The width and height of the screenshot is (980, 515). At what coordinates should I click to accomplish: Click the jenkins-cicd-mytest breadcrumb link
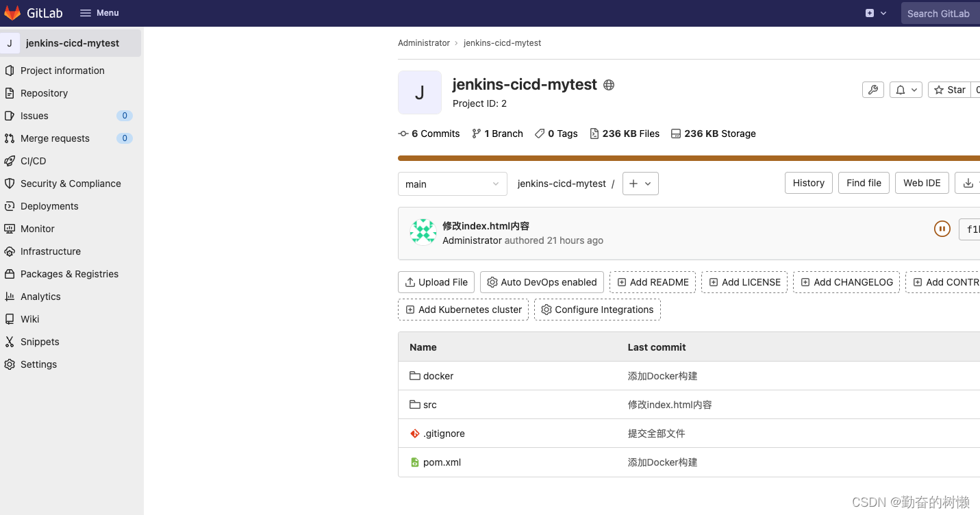click(502, 43)
